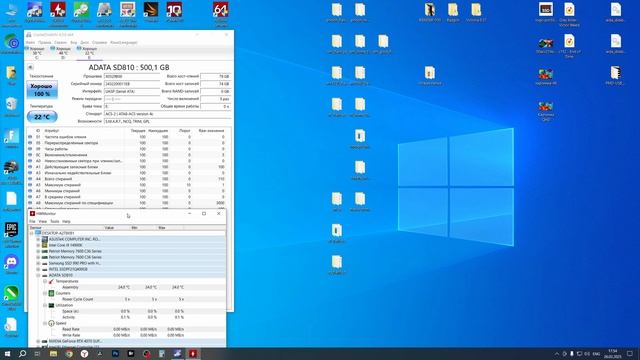The height and width of the screenshot is (360, 640).
Task: Expand the second Patriot Memory 7600 node
Action: (38, 257)
